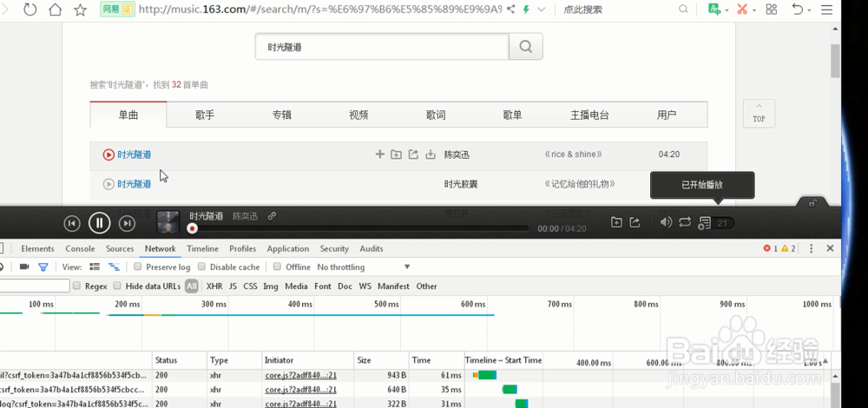This screenshot has width=868, height=408.
Task: Toggle the loop mode icon in player
Action: tap(686, 222)
